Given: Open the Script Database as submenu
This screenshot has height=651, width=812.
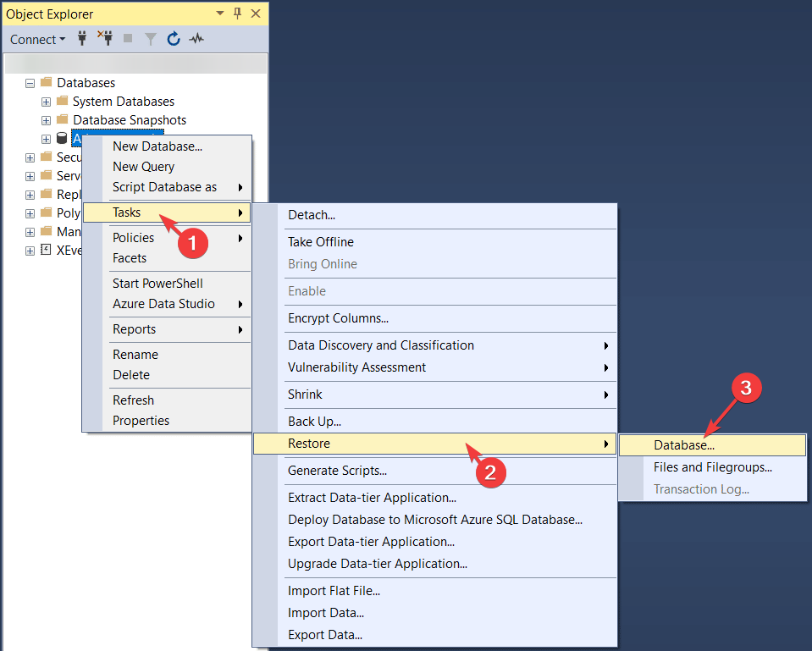Looking at the screenshot, I should pyautogui.click(x=165, y=186).
